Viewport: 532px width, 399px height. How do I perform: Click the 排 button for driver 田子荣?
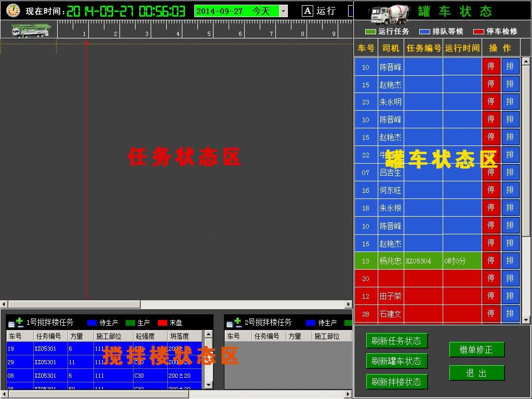(510, 296)
